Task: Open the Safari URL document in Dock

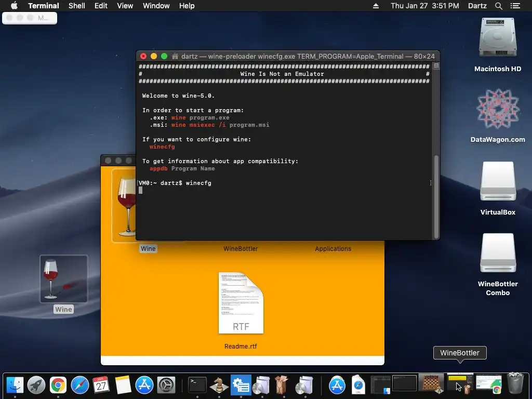Action: (358, 385)
